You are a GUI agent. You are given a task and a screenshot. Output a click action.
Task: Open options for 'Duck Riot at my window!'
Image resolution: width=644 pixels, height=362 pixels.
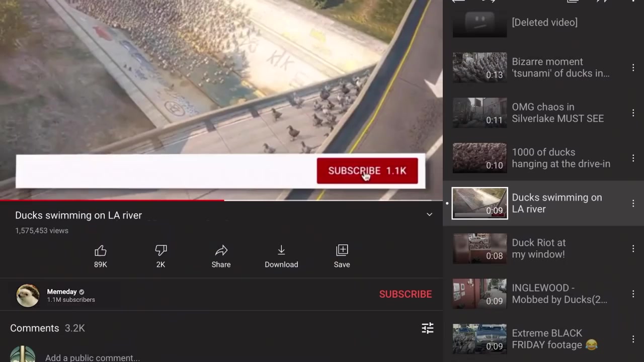click(x=633, y=248)
